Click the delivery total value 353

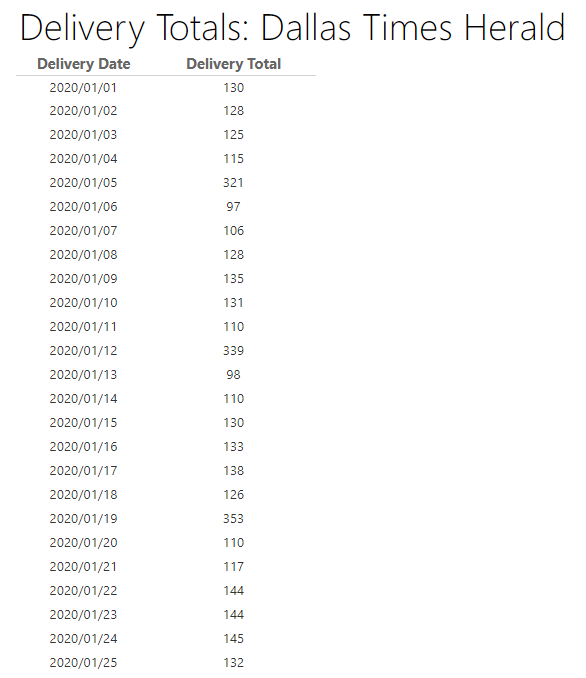click(234, 518)
